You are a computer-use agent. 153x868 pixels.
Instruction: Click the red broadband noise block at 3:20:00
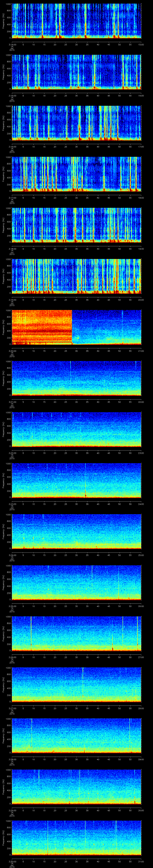(42, 327)
